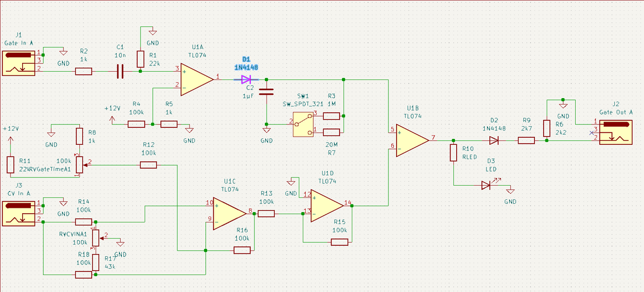
Task: Click the '2k7' value text
Action: [x=527, y=129]
